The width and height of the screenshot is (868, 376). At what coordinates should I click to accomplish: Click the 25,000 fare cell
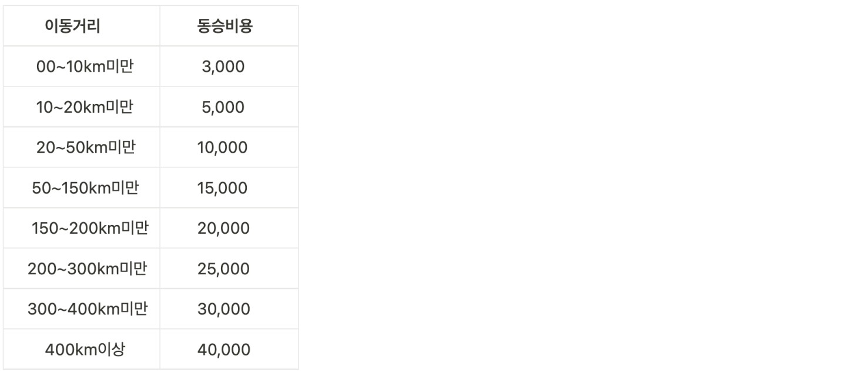coord(223,268)
